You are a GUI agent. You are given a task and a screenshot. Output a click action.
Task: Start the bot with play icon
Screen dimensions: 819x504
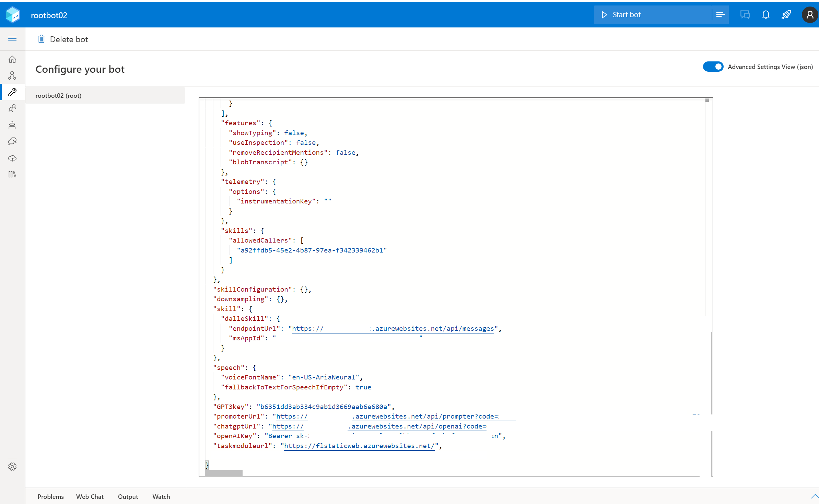653,15
